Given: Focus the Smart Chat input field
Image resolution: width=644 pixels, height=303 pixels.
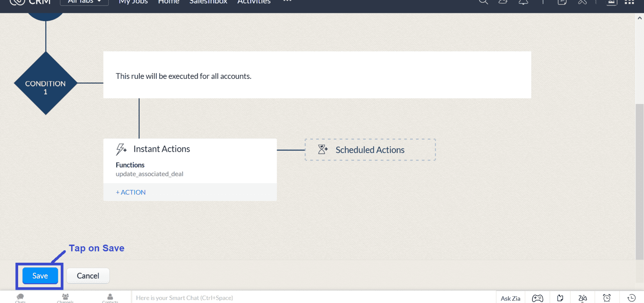Looking at the screenshot, I should (x=314, y=298).
